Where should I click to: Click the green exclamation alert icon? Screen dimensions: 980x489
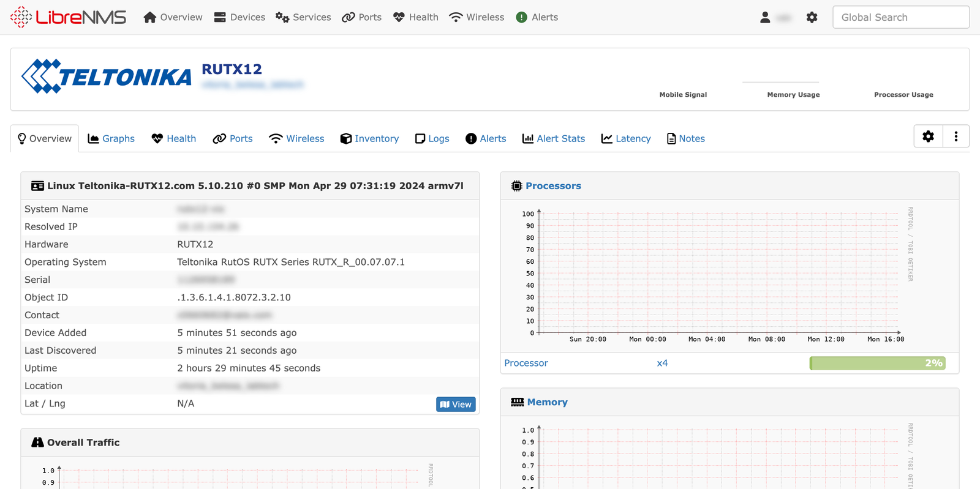tap(522, 17)
